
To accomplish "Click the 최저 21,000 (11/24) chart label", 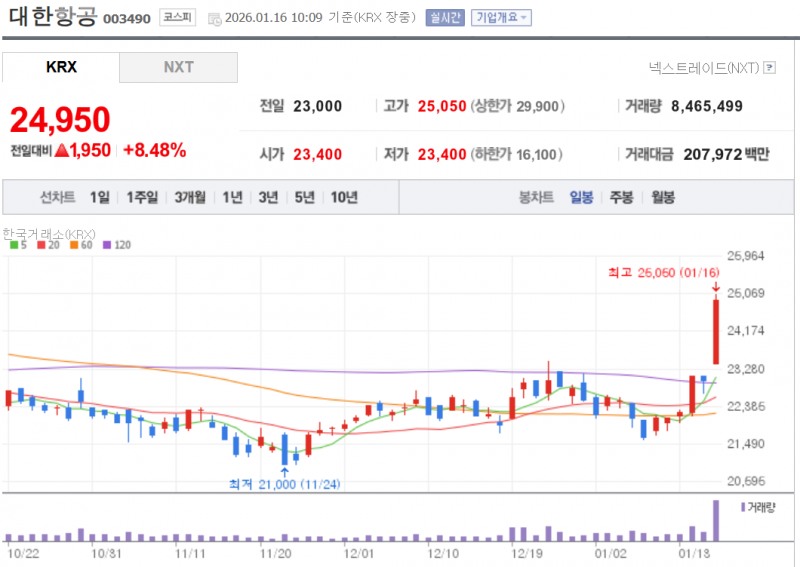I will [284, 484].
